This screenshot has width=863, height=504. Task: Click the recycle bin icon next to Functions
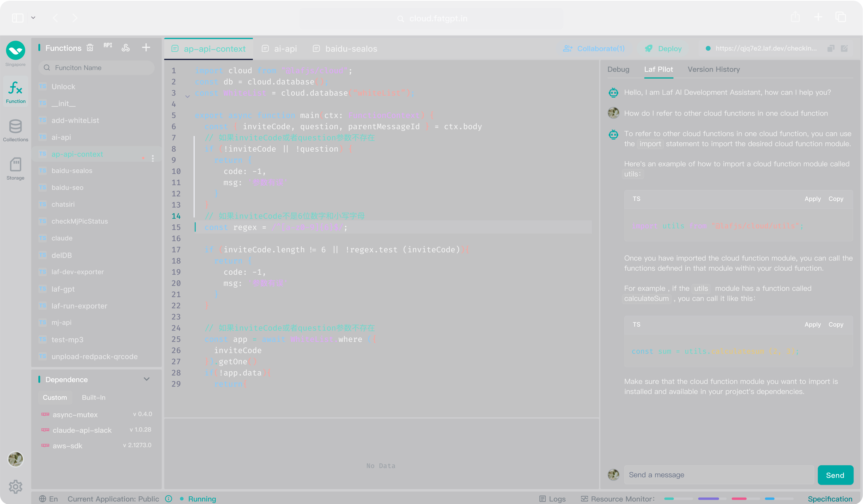pyautogui.click(x=90, y=48)
